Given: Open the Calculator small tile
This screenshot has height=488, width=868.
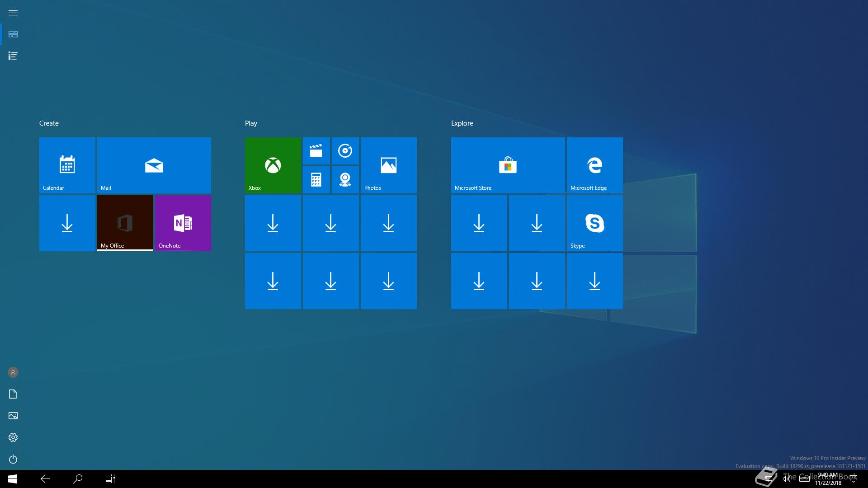Looking at the screenshot, I should click(x=316, y=180).
